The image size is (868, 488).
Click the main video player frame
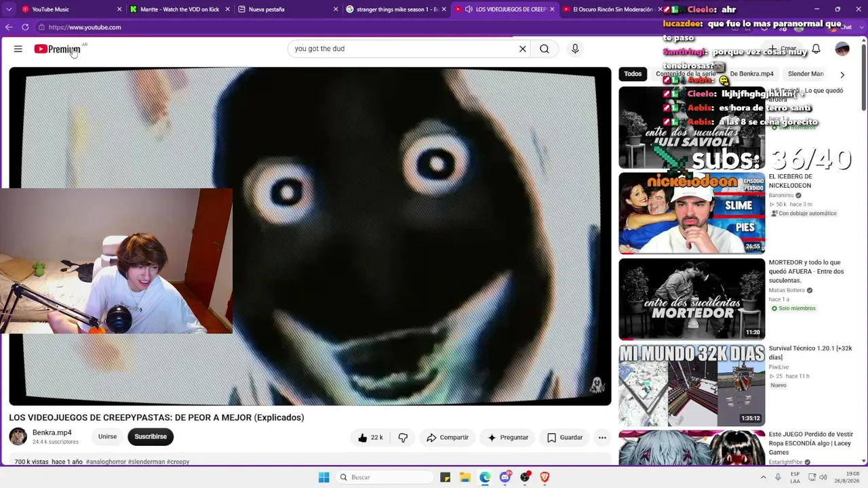[x=310, y=236]
